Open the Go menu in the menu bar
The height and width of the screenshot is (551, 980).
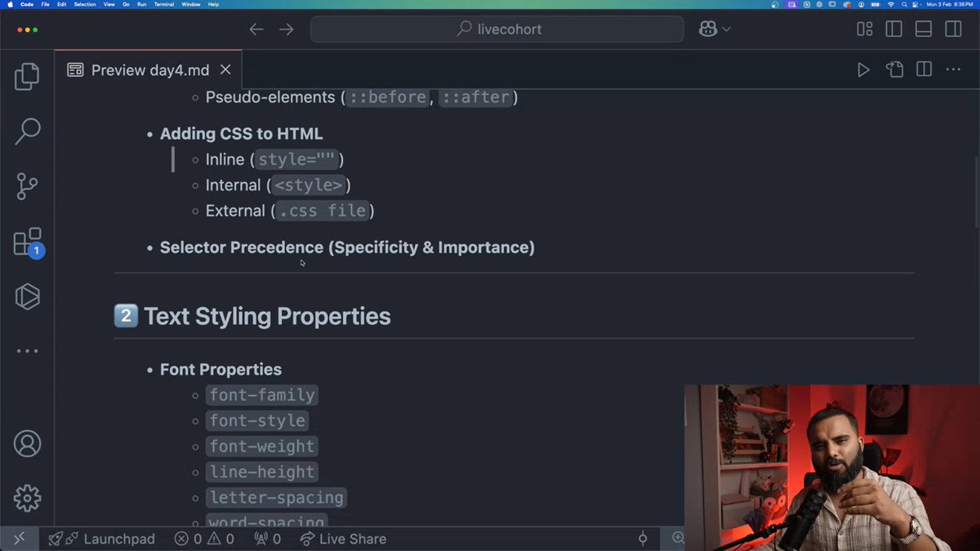tap(127, 4)
